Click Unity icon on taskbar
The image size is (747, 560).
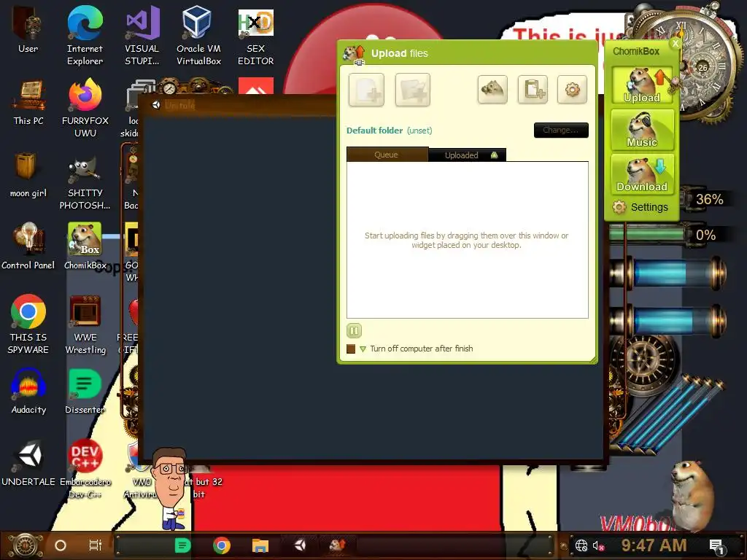[x=300, y=545]
